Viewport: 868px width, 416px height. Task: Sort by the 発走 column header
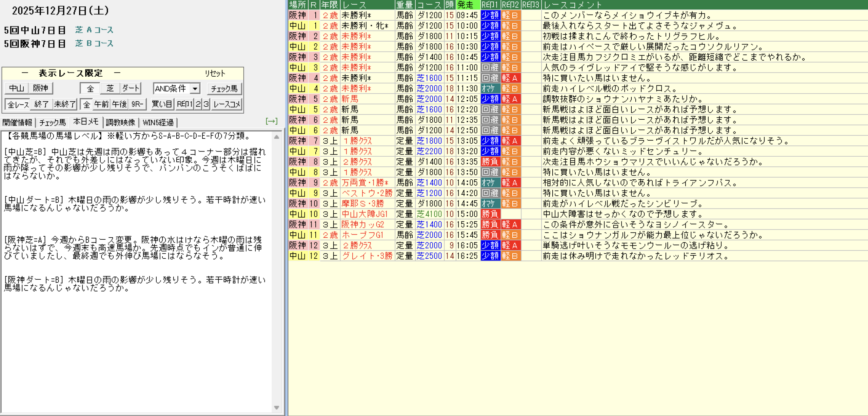(467, 5)
